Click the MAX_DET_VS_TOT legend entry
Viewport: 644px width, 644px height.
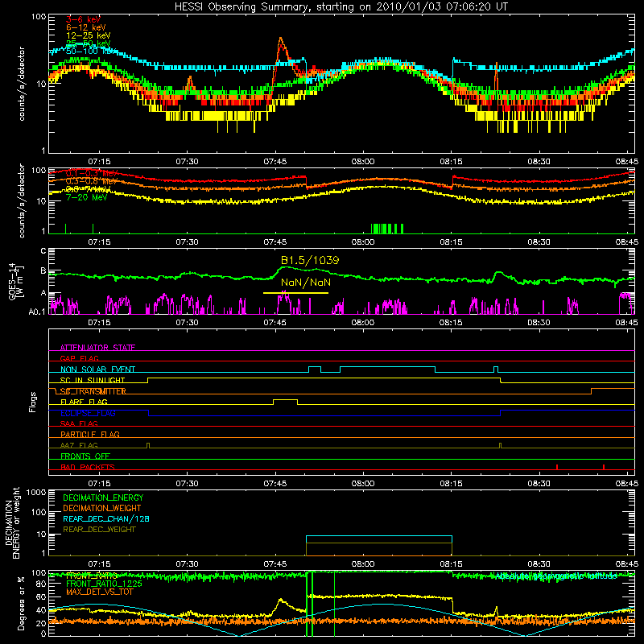(100, 592)
